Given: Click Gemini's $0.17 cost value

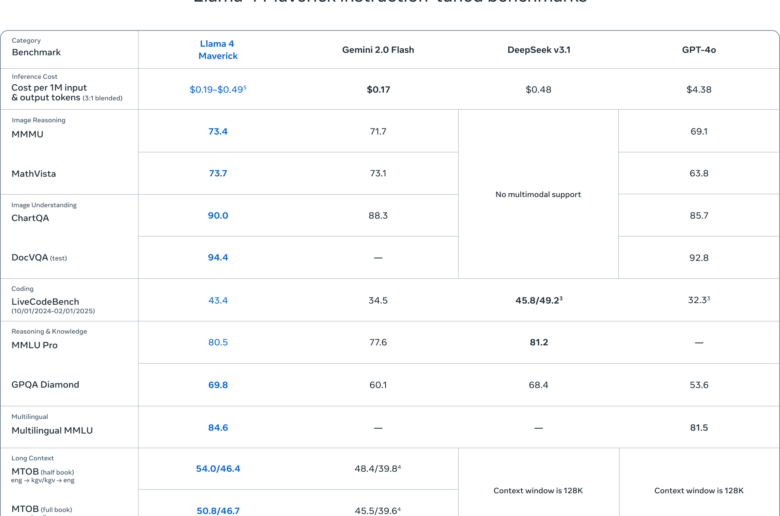Looking at the screenshot, I should click(x=378, y=90).
